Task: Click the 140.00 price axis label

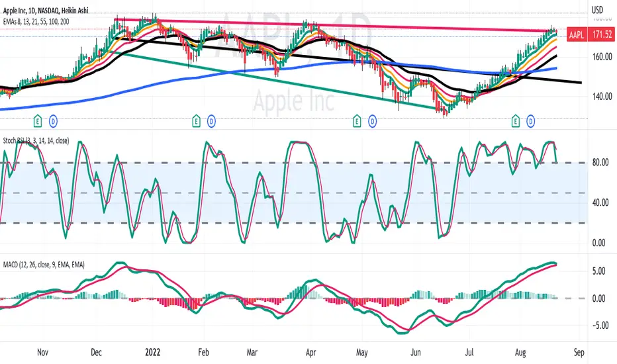Action: [x=602, y=96]
